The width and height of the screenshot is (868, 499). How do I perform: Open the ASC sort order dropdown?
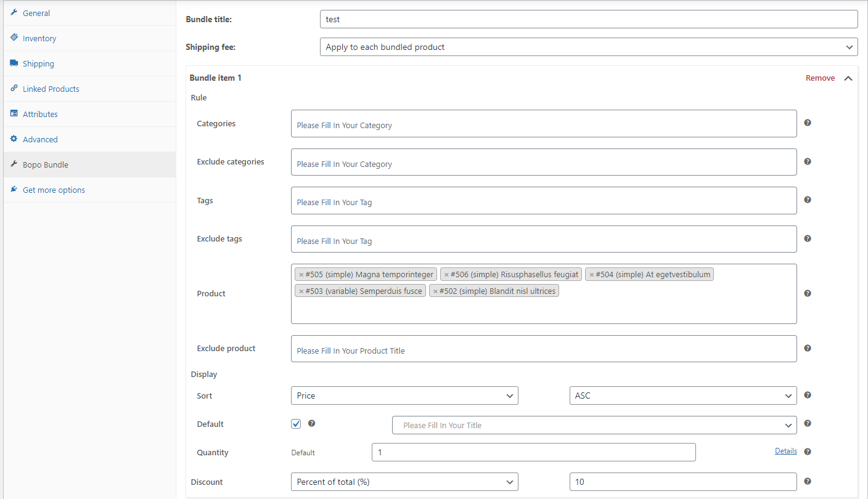point(683,396)
